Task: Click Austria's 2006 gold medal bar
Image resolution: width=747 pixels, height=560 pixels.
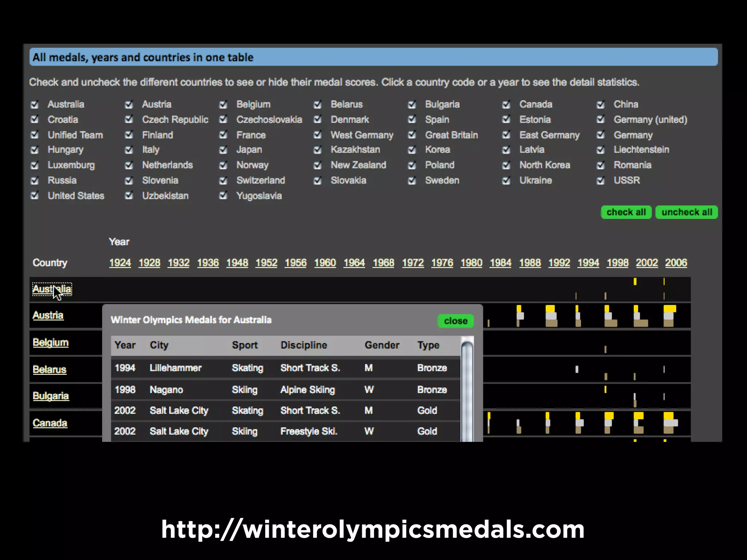Action: 670,309
